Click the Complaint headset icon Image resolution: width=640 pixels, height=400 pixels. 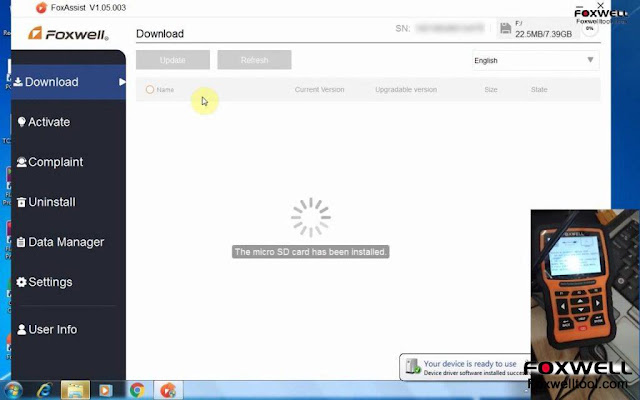click(x=21, y=162)
